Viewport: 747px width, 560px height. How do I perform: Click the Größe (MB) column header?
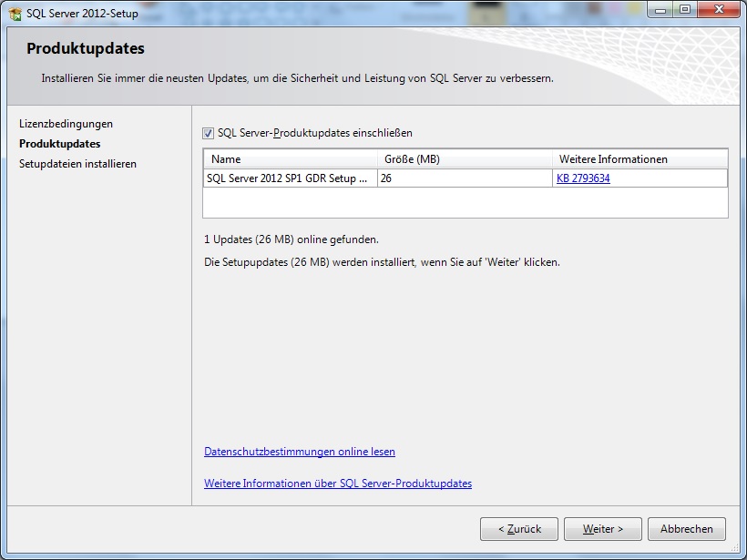point(465,159)
